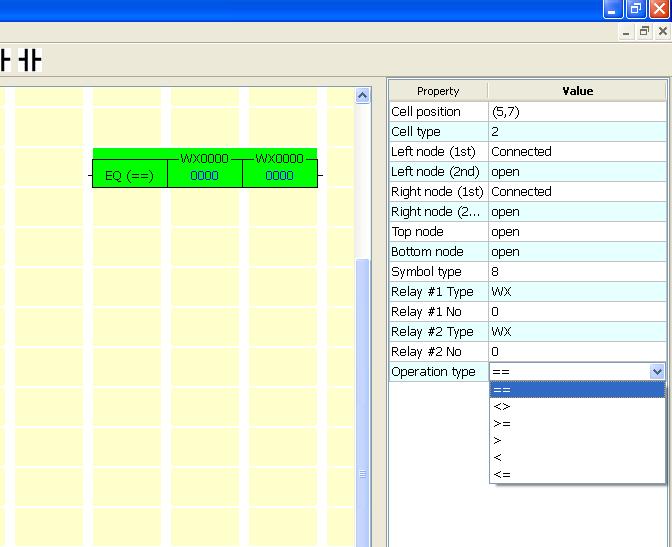Click Relay #1 No value 0
The image size is (672, 547).
[577, 312]
